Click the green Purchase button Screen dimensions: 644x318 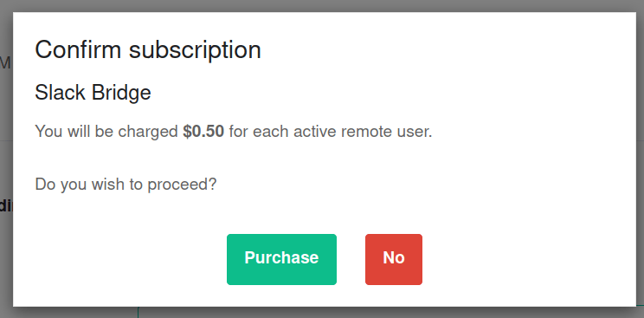pos(281,259)
